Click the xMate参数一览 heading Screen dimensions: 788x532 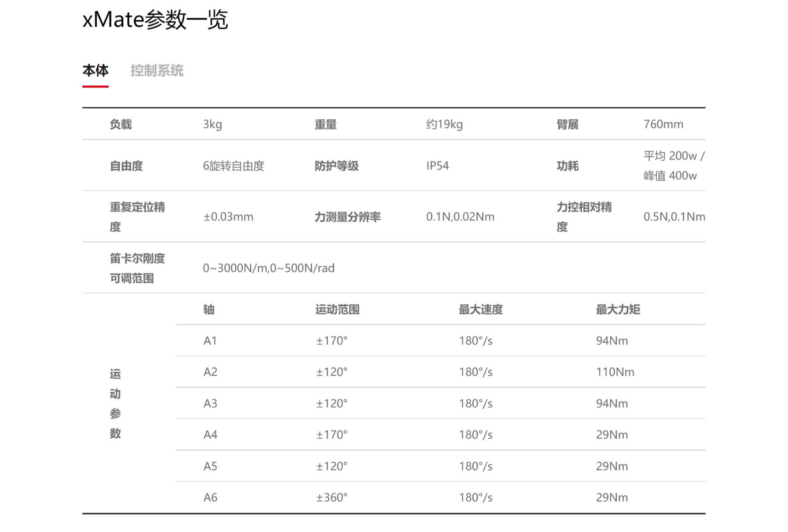click(x=155, y=20)
